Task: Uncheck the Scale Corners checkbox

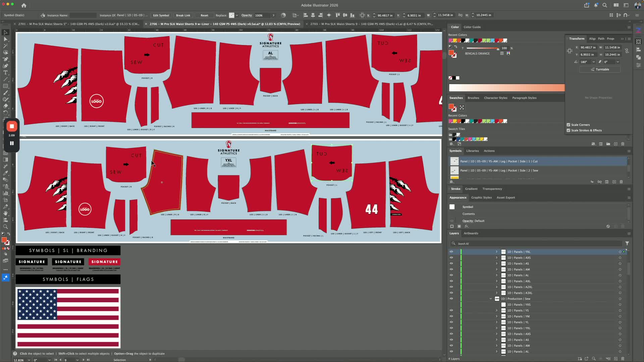Action: point(569,125)
